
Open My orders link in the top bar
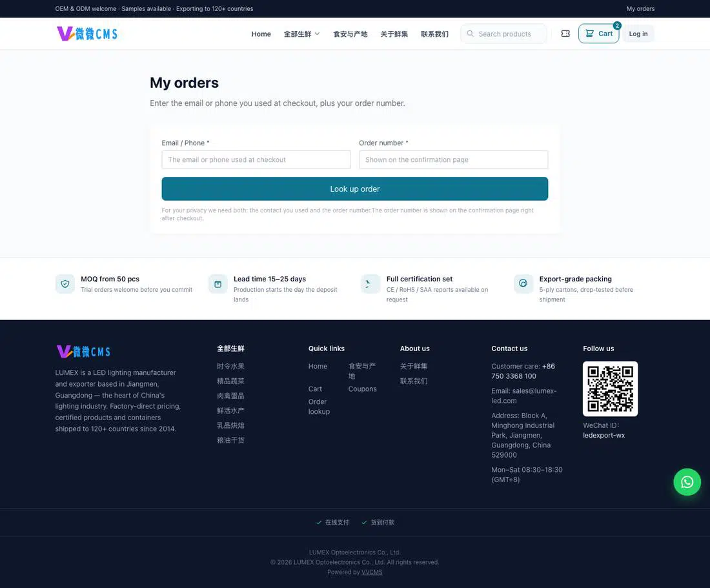pos(640,8)
